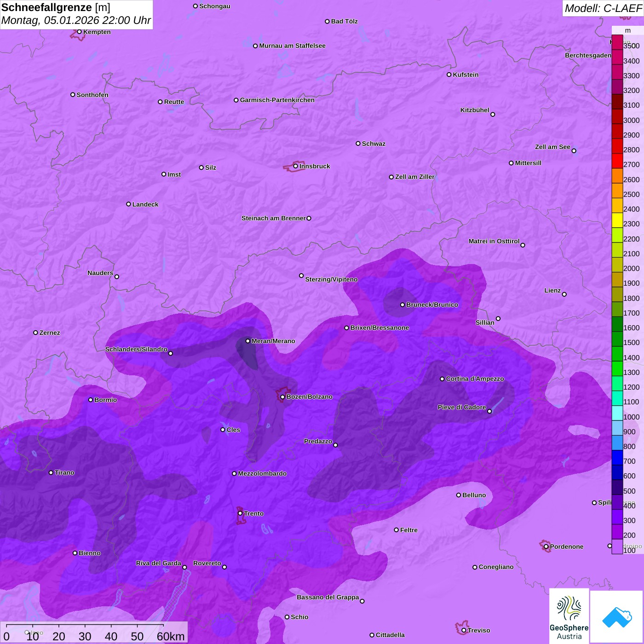This screenshot has height=644, width=644.
Task: Click the Lienz marker dot
Action: click(564, 294)
